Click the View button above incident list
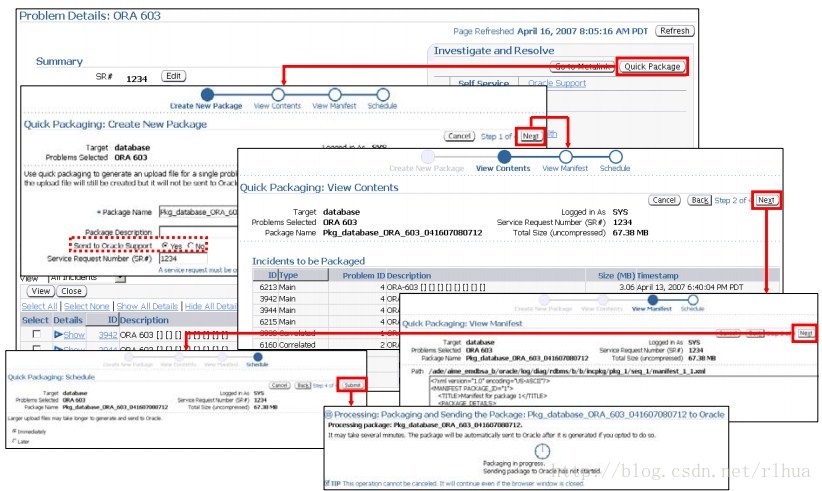 point(40,291)
